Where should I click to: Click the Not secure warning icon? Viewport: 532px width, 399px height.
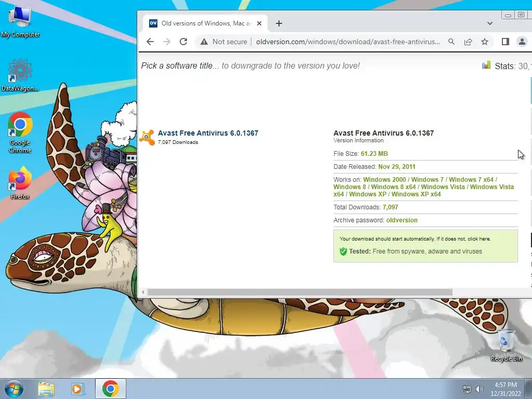tap(204, 42)
